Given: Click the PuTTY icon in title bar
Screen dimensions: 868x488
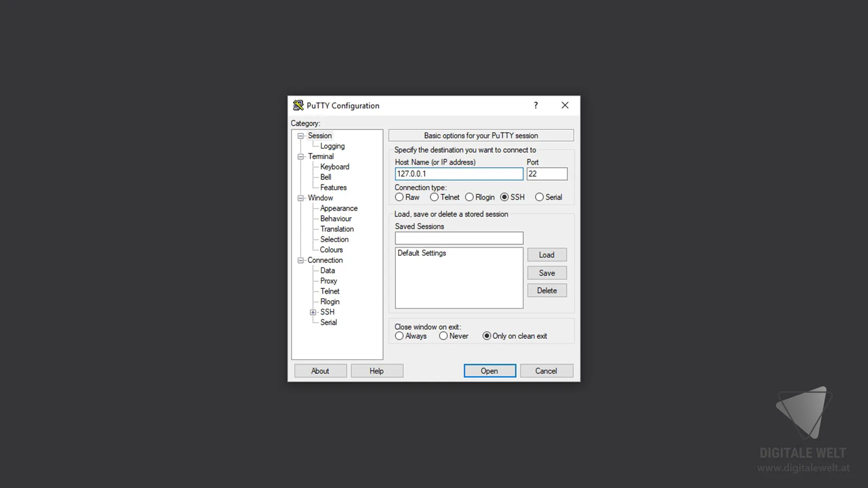Looking at the screenshot, I should click(x=298, y=105).
